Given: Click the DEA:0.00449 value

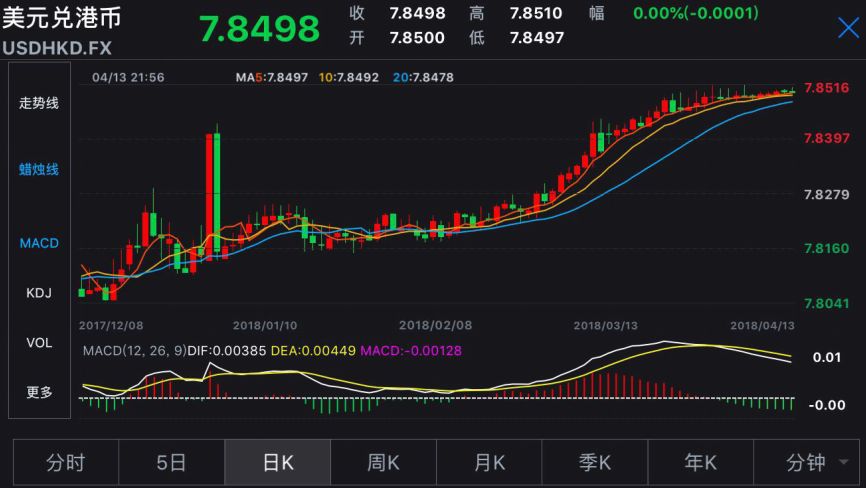Looking at the screenshot, I should coord(313,351).
